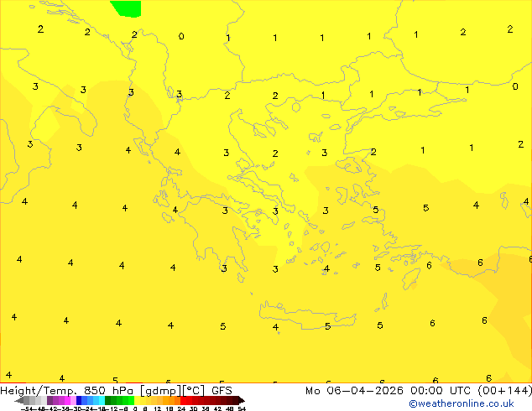Click the 'GFS' model label
The width and height of the screenshot is (532, 411).
tap(222, 391)
